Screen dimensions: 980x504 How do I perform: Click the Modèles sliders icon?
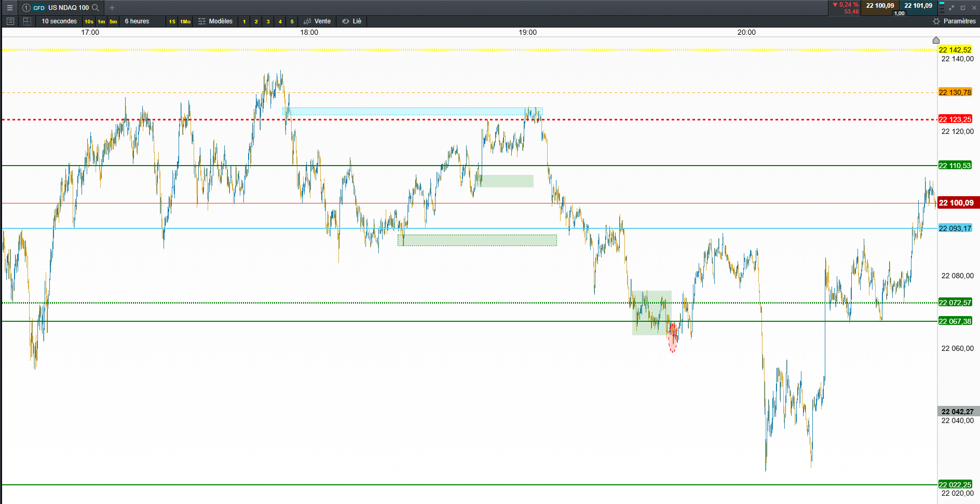pyautogui.click(x=202, y=21)
